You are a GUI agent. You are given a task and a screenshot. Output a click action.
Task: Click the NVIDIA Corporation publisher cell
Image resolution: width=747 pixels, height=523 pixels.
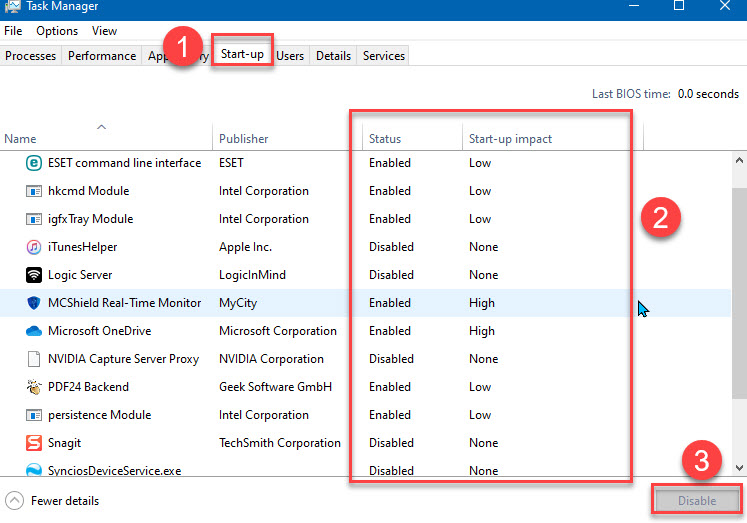[x=272, y=359]
